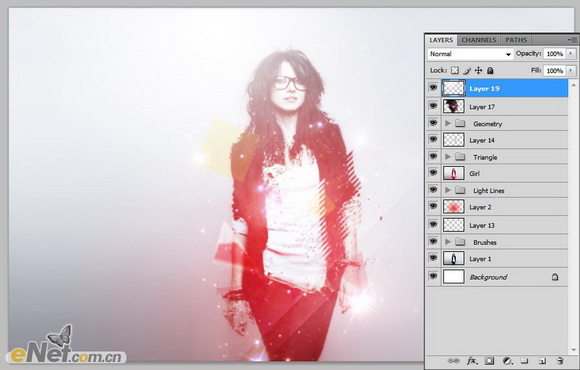Click the Light Lines group folder icon
Viewport: 580px width, 370px height.
[460, 190]
